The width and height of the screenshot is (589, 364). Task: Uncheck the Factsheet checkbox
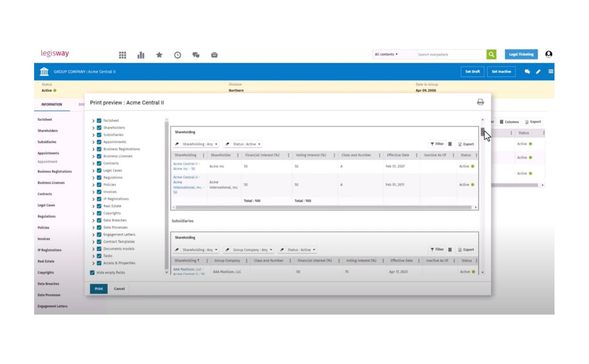99,120
